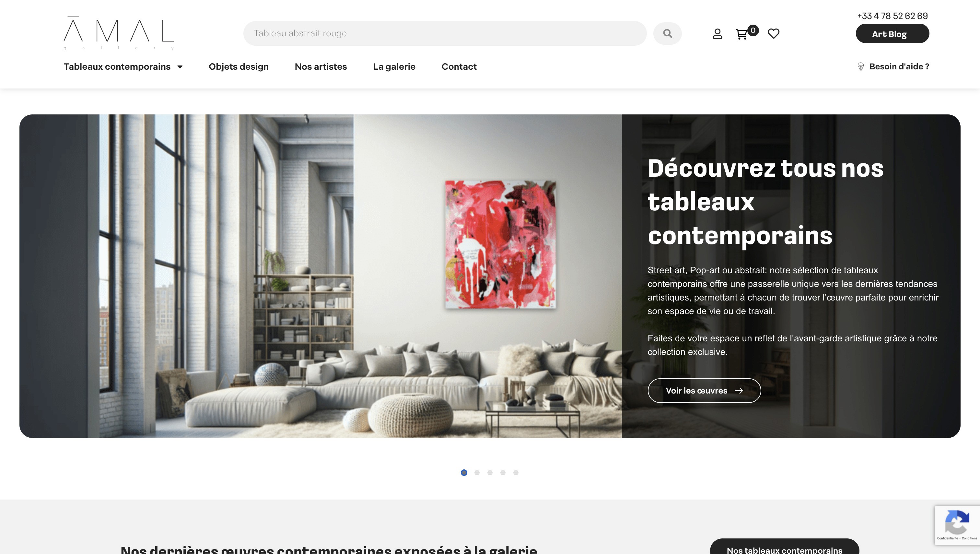Open the user account icon
The height and width of the screenshot is (554, 980).
pos(717,34)
